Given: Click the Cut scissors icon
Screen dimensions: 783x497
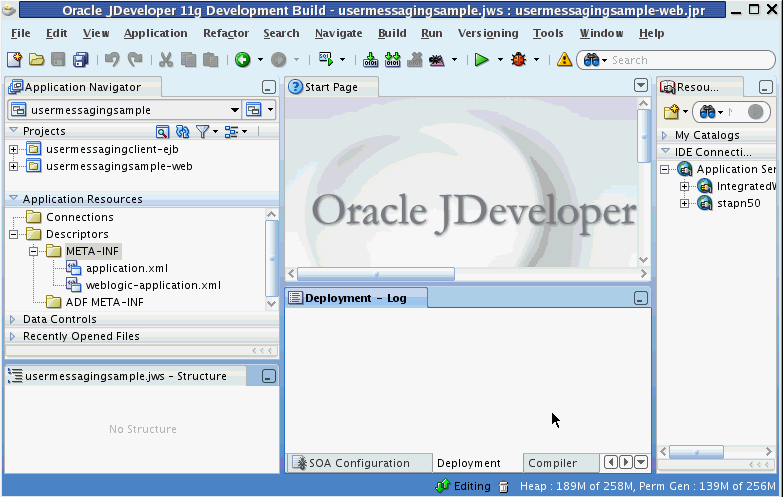Looking at the screenshot, I should [x=166, y=60].
